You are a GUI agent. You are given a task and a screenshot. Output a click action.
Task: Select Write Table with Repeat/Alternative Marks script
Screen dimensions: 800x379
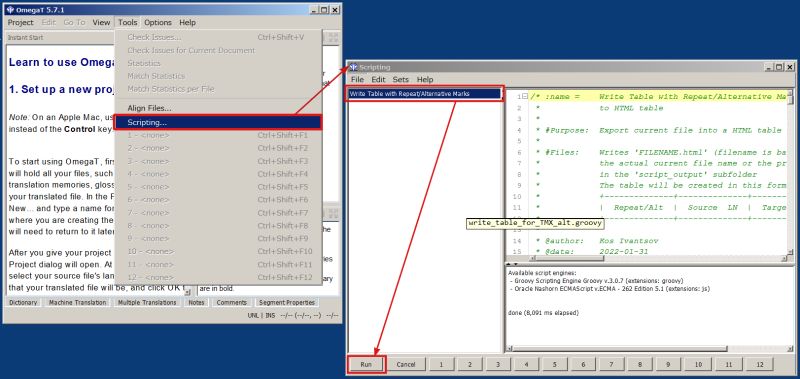tap(424, 94)
